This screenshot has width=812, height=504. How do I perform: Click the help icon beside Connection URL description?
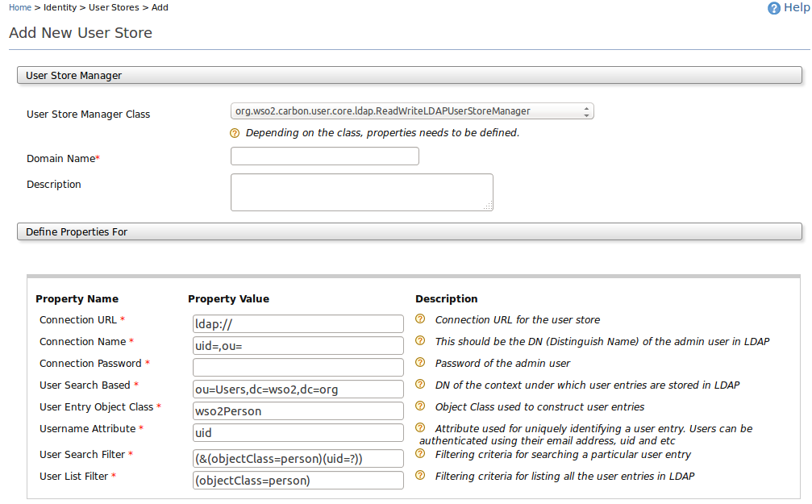[x=420, y=319]
